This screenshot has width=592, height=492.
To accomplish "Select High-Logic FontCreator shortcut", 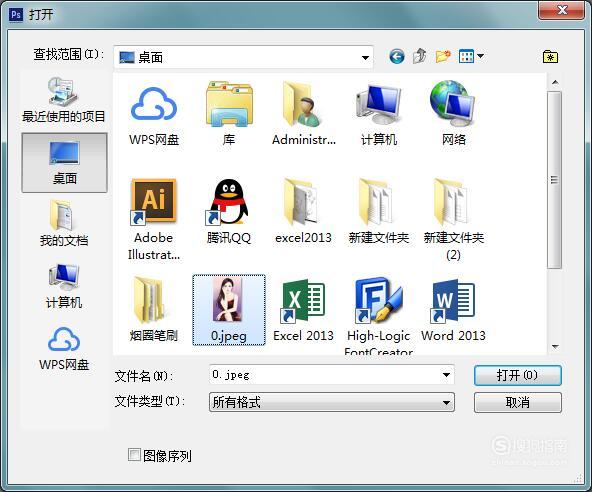I will (x=378, y=316).
